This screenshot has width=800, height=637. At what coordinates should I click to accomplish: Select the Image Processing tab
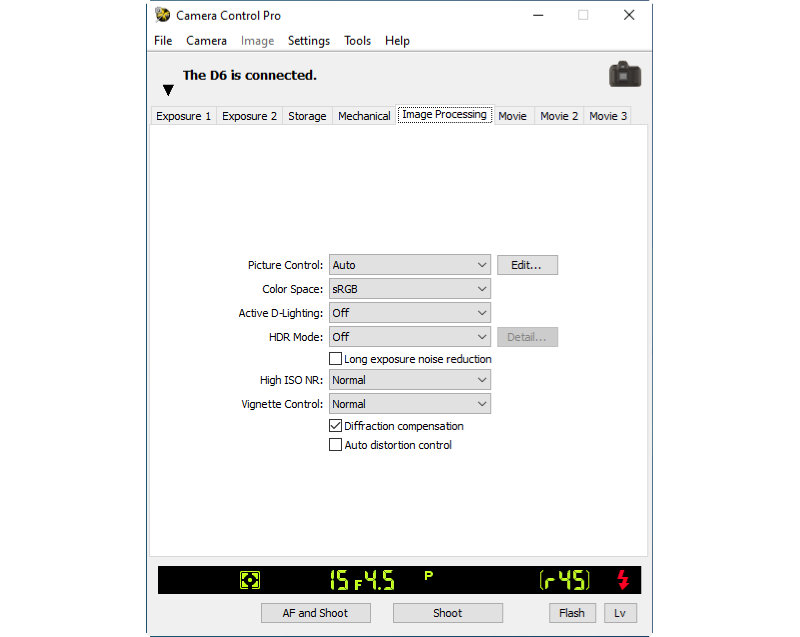click(444, 115)
